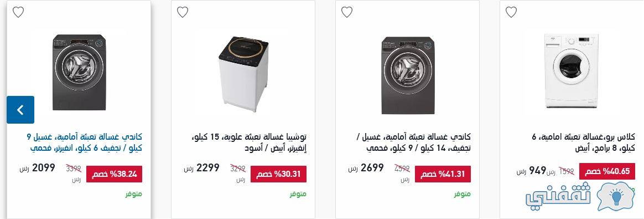
Task: Click the 38.24% discount badge
Action: pos(114,174)
